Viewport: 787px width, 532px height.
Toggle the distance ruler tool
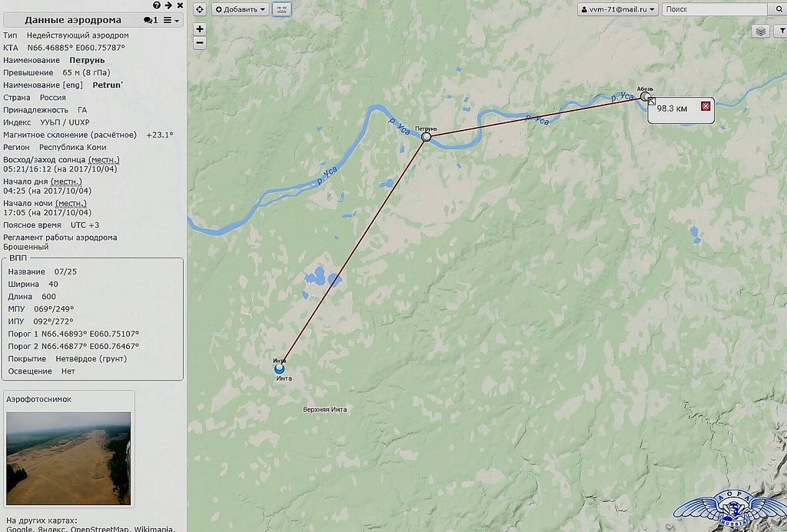click(281, 9)
